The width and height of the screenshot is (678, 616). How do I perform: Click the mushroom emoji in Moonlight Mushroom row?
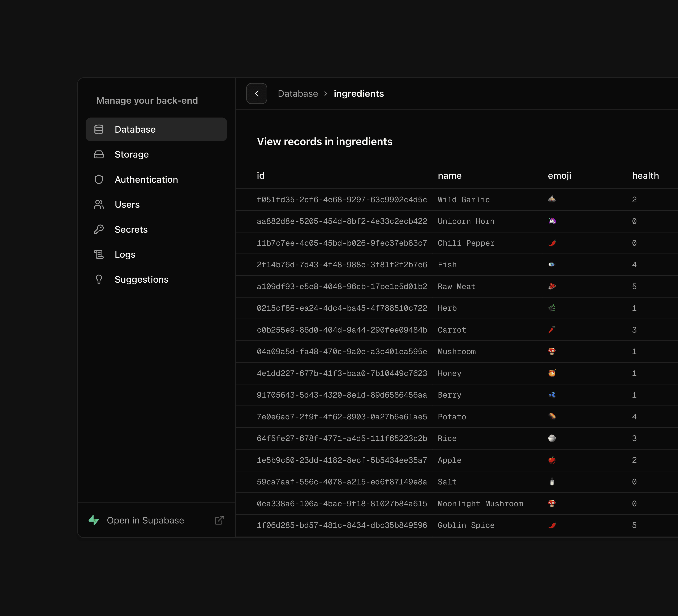pyautogui.click(x=552, y=503)
